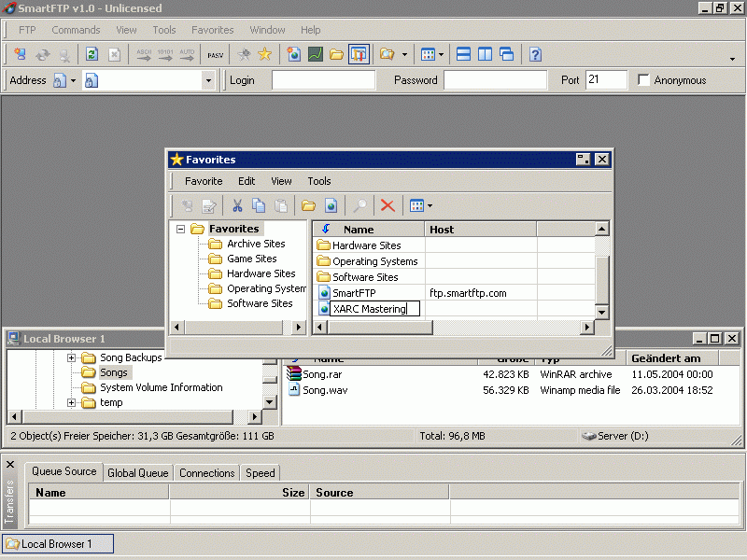Click the red Delete icon in Favorites toolbar

pos(388,205)
